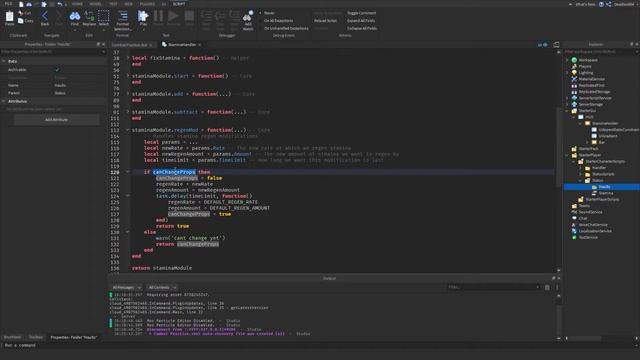This screenshot has width=640, height=360.
Task: Click the New file icon in title bar
Action: [21, 4]
